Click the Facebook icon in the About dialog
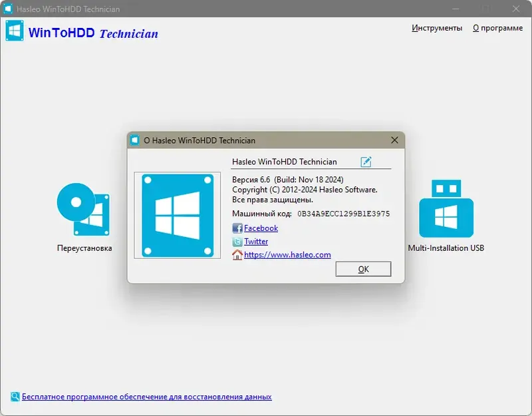532x416 pixels. click(x=238, y=228)
